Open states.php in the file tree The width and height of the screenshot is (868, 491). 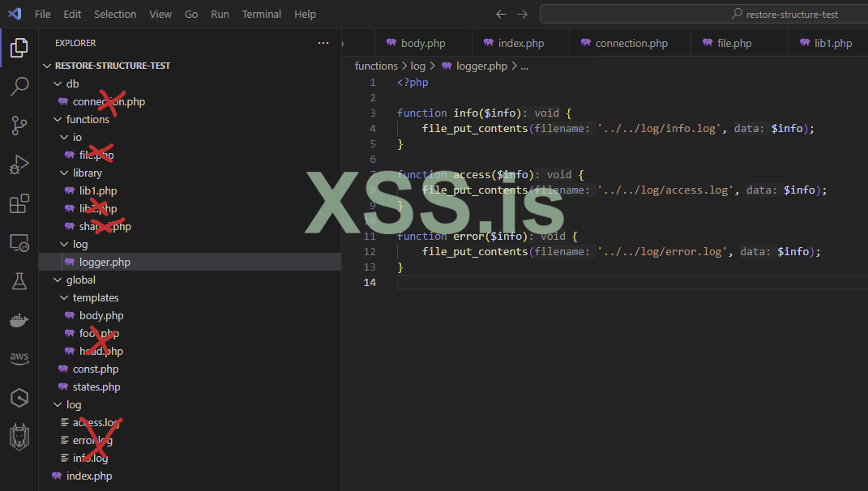[x=96, y=386]
